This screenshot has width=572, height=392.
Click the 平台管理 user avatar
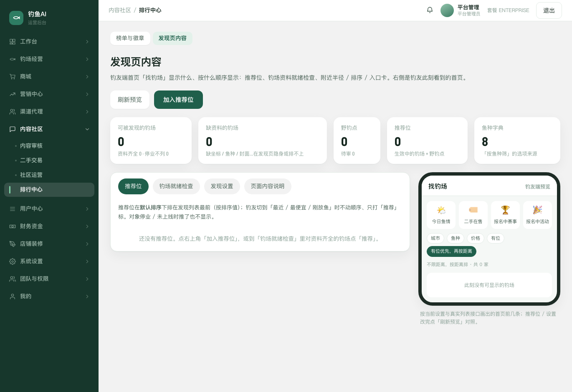pos(447,10)
